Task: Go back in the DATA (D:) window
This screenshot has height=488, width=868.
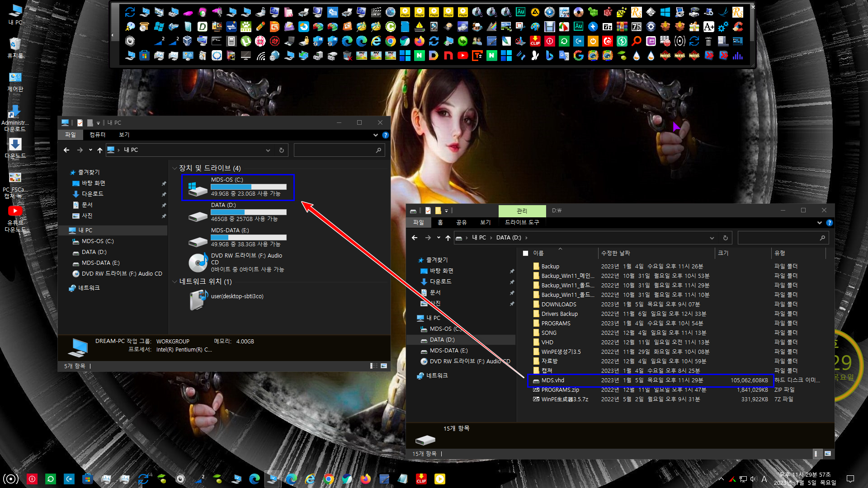Action: tap(415, 238)
